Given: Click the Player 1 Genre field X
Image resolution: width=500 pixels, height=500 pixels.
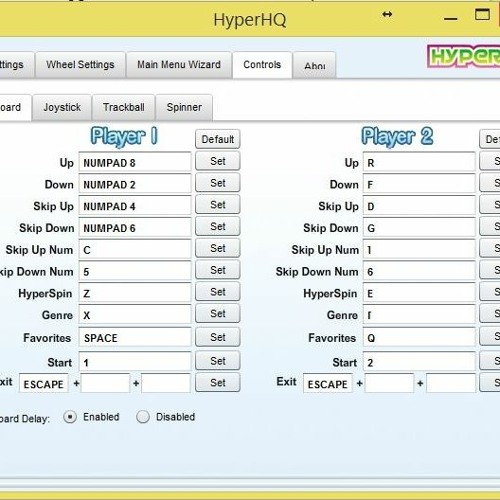Looking at the screenshot, I should pyautogui.click(x=135, y=315).
